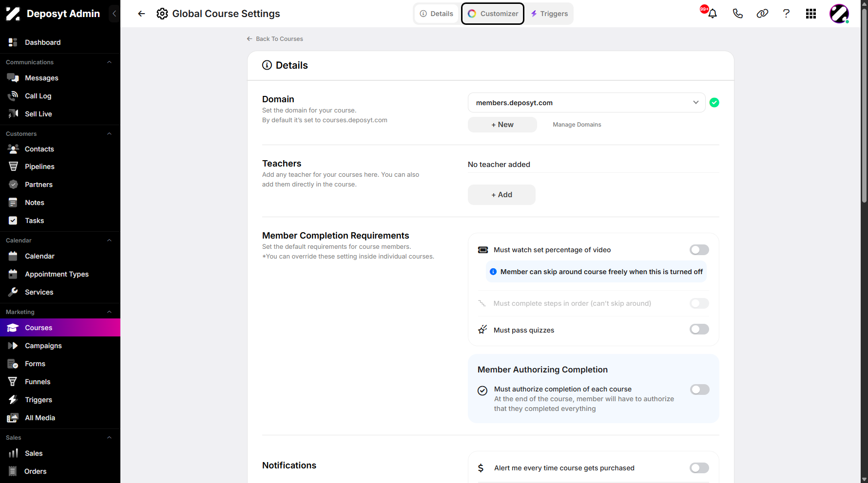This screenshot has height=483, width=868.
Task: Open the help question mark
Action: tap(786, 14)
